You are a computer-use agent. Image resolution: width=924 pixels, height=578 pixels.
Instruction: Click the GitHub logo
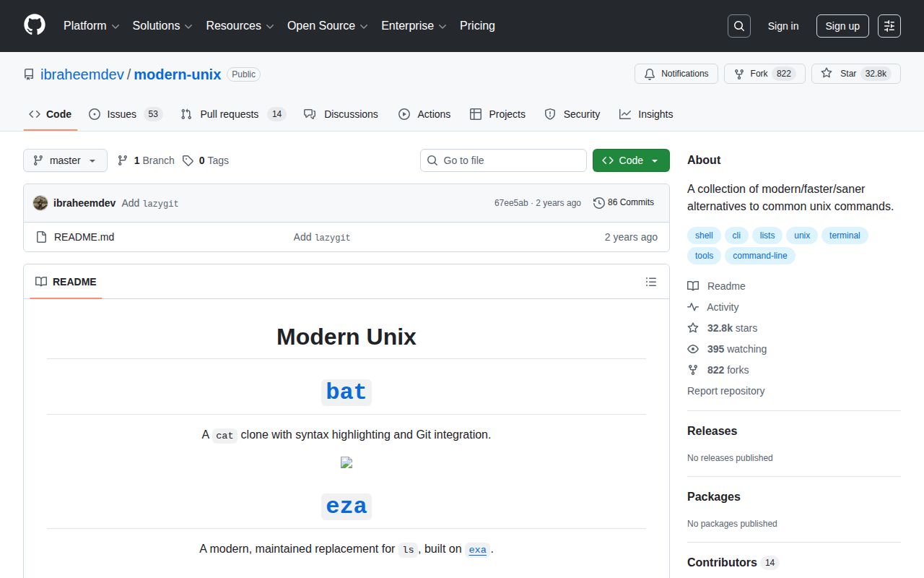pos(34,26)
